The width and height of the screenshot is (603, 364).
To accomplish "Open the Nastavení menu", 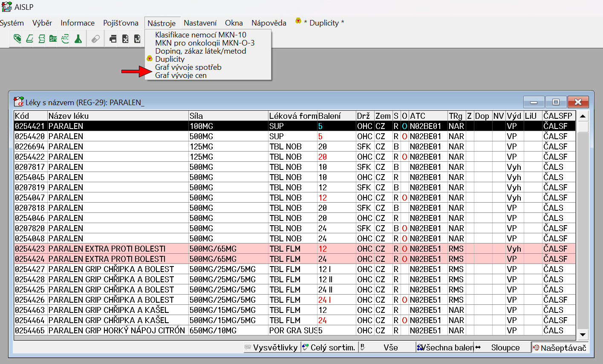I will click(200, 23).
